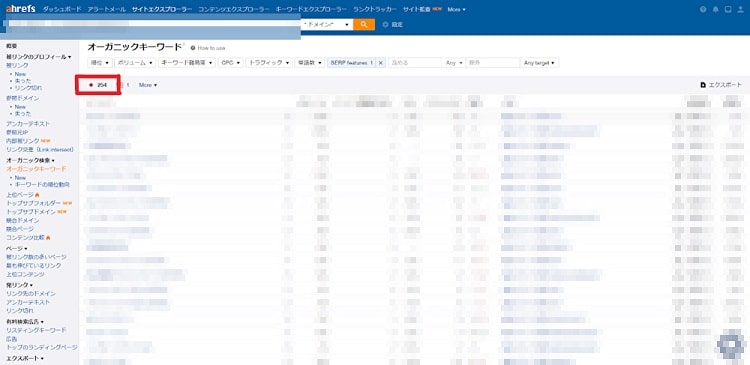Collapse the ページ sidebar section
The image size is (750, 365).
pyautogui.click(x=16, y=249)
